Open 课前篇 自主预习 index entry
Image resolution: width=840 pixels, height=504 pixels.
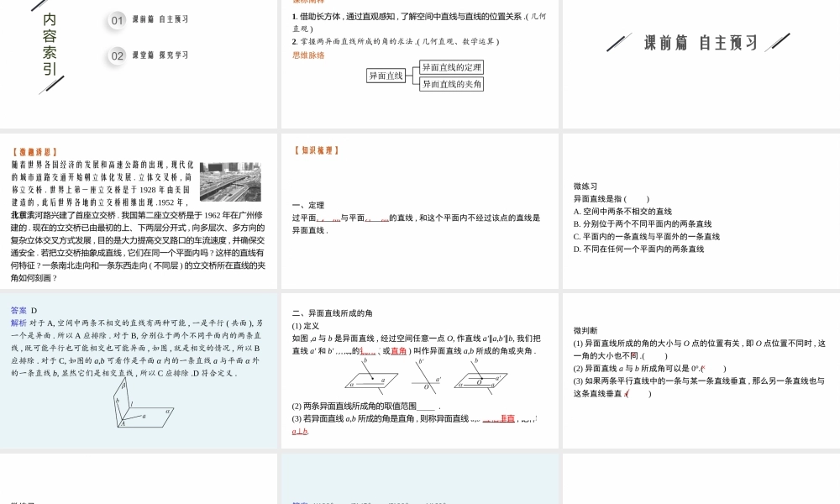pyautogui.click(x=160, y=19)
